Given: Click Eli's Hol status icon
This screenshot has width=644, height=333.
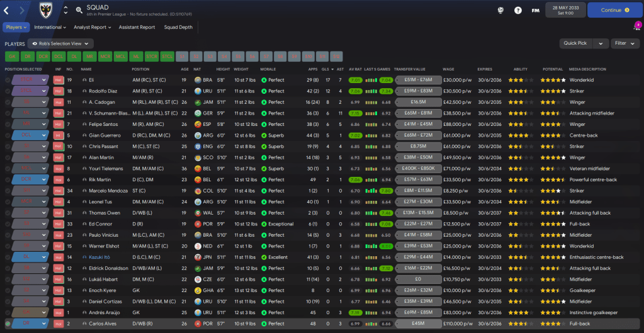Looking at the screenshot, I should 59,81.
